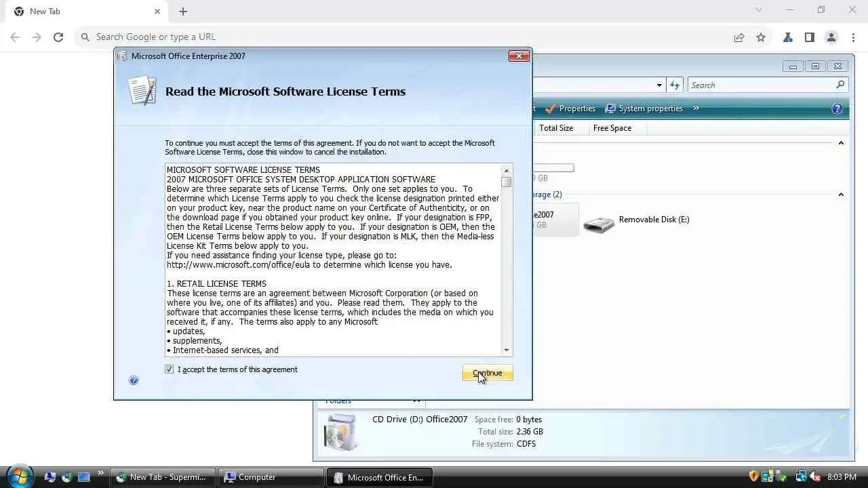
Task: Click the refresh button in the Computer window
Action: point(675,85)
